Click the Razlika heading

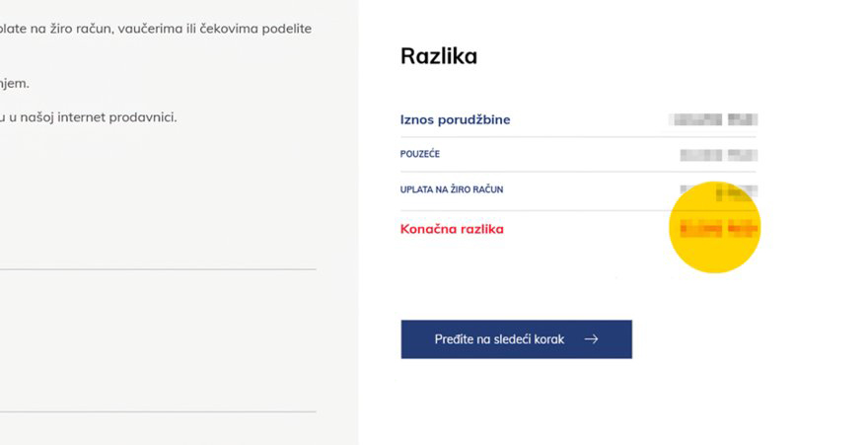click(439, 56)
